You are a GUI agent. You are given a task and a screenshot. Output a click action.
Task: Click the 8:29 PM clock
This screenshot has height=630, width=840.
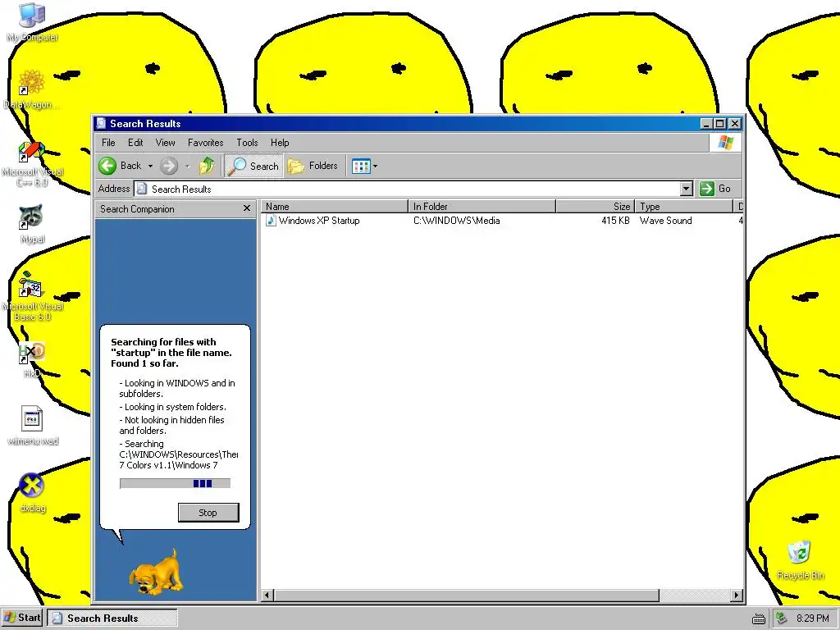(813, 619)
